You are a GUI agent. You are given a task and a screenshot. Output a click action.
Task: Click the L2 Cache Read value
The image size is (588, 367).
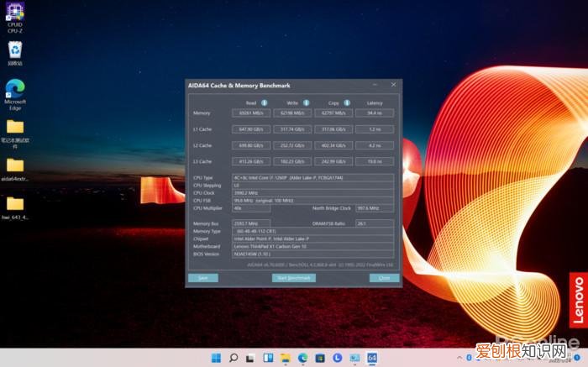coord(251,145)
